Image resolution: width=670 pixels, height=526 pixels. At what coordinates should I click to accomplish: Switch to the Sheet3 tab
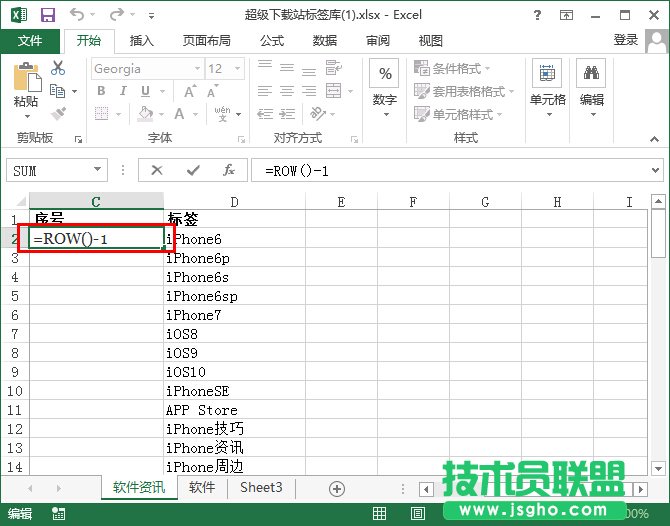tap(261, 487)
